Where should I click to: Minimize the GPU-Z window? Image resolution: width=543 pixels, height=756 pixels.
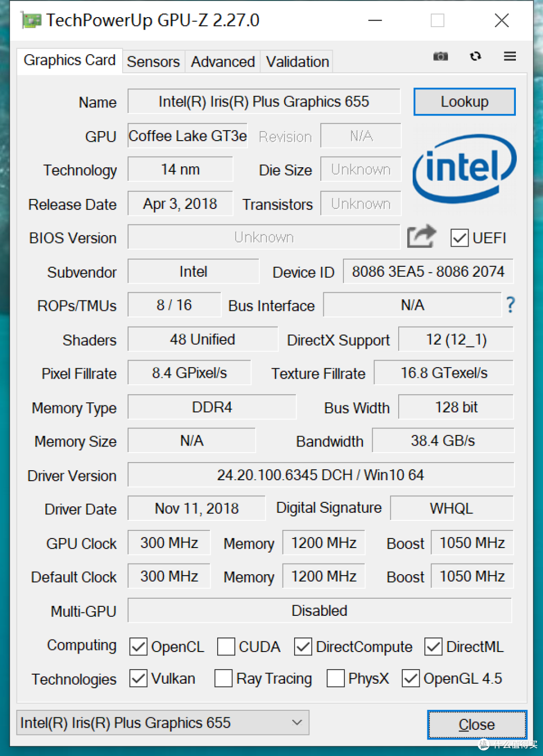(x=375, y=21)
